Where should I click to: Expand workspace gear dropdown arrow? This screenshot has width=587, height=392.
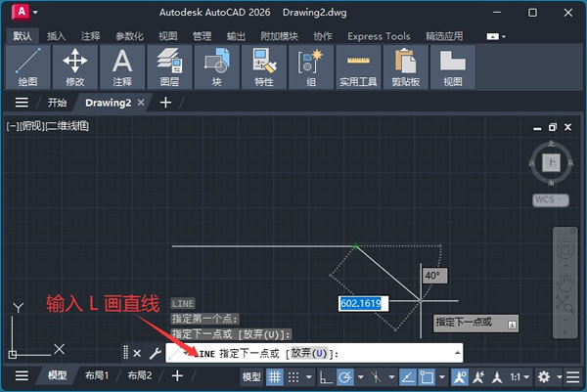tap(560, 376)
